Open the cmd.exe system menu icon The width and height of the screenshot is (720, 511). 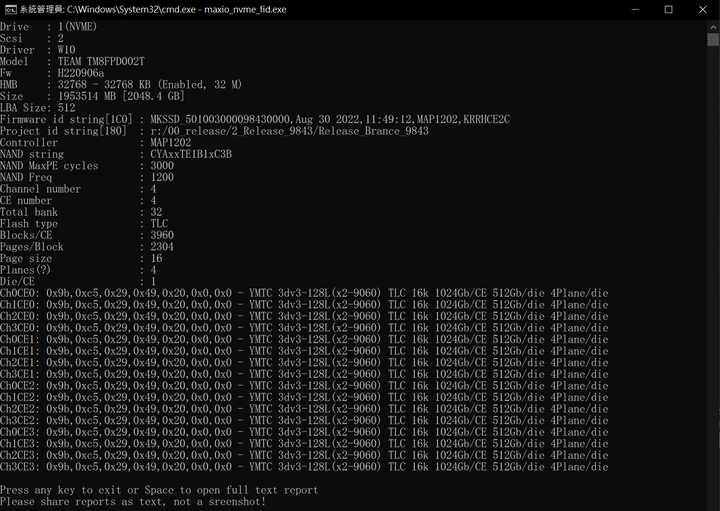pyautogui.click(x=10, y=9)
